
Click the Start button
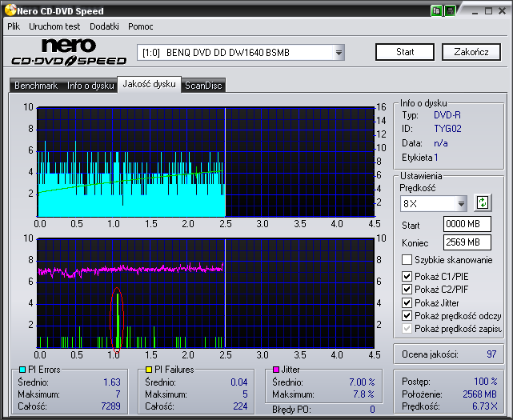(405, 52)
